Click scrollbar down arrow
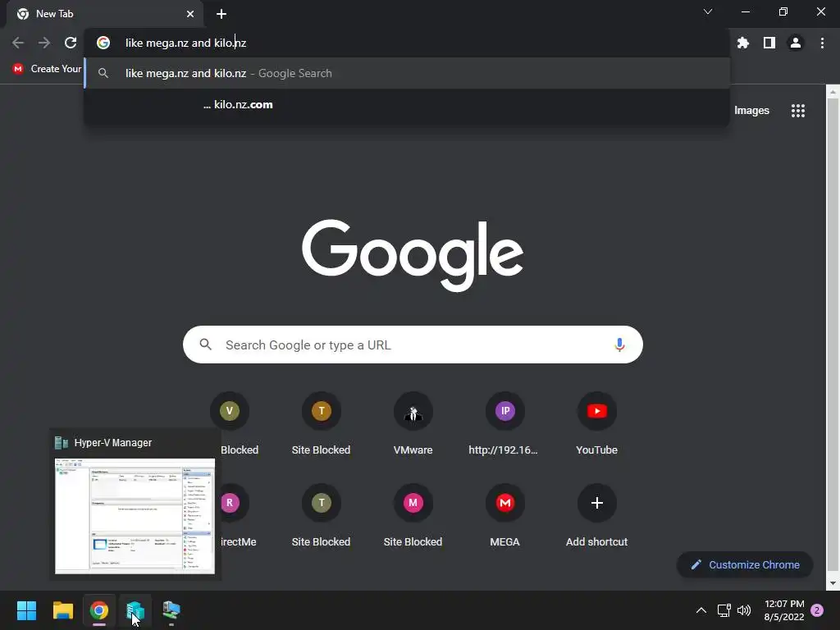Viewport: 840px width, 630px height. (833, 583)
